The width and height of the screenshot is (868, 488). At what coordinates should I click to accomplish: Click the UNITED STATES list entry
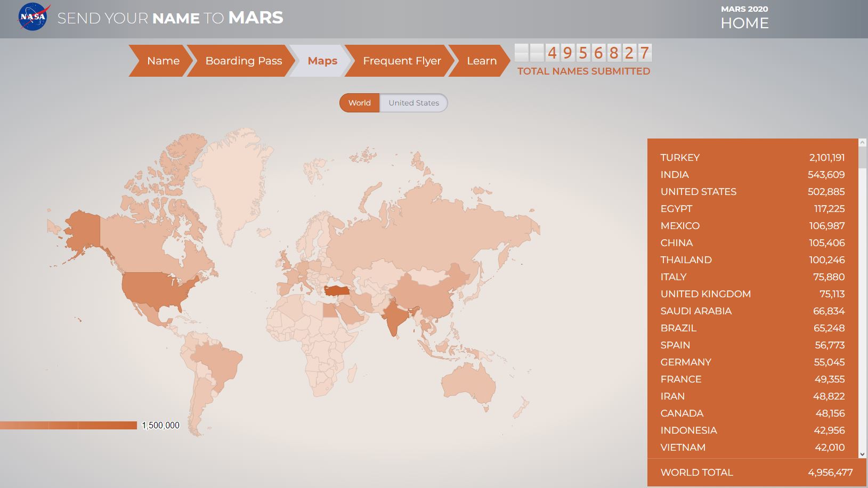pos(752,192)
